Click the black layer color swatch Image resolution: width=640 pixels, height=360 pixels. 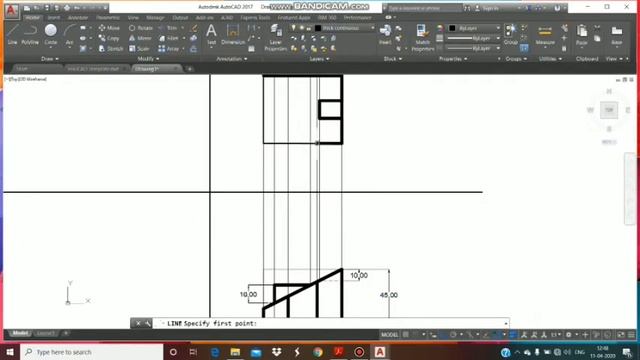point(318,28)
